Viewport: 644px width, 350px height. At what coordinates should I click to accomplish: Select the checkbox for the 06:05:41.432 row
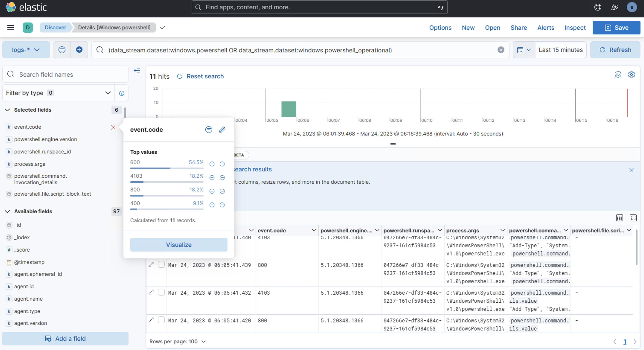(161, 292)
